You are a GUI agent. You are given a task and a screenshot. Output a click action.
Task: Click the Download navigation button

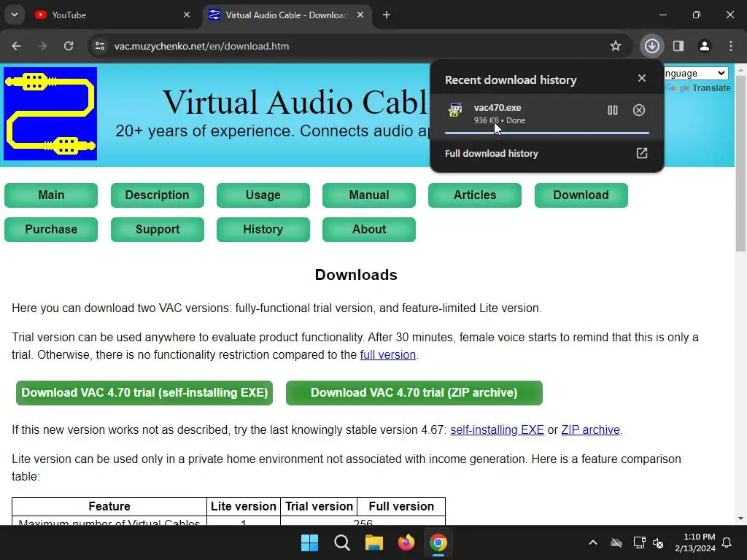coord(581,195)
